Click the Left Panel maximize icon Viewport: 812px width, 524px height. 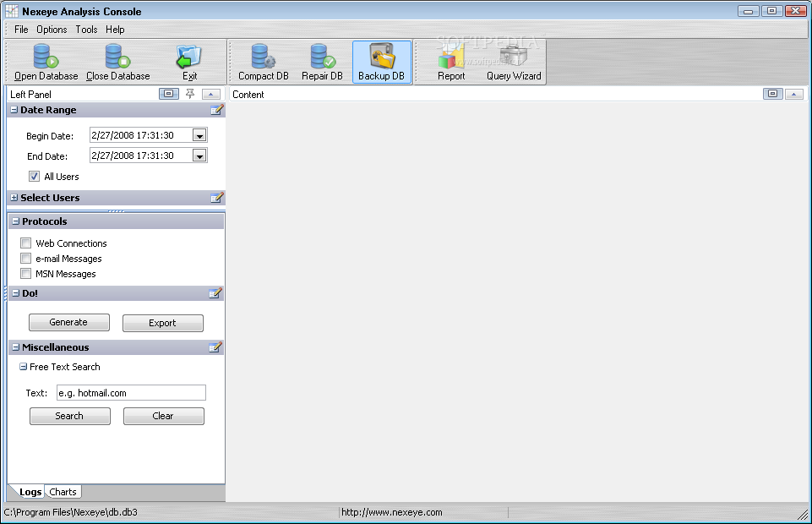168,94
